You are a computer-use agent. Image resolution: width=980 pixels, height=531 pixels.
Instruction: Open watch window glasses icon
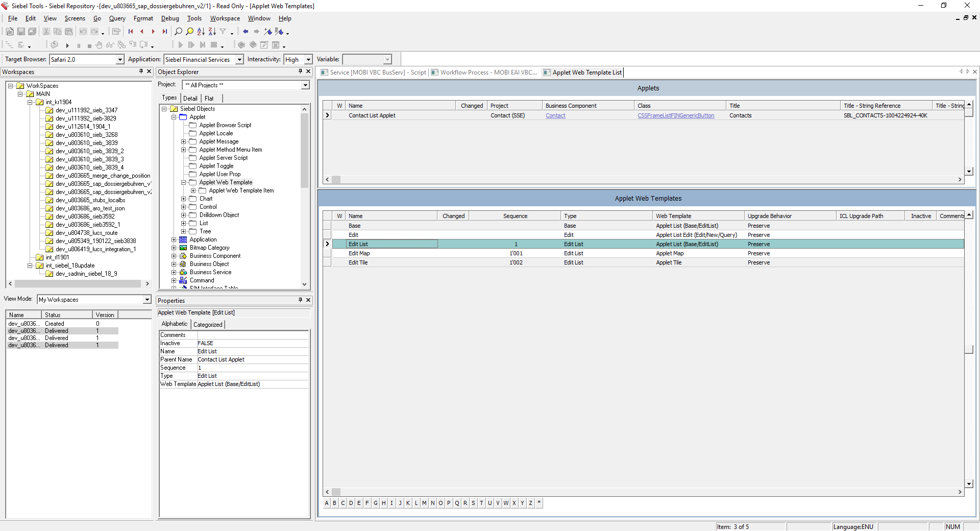[110, 45]
